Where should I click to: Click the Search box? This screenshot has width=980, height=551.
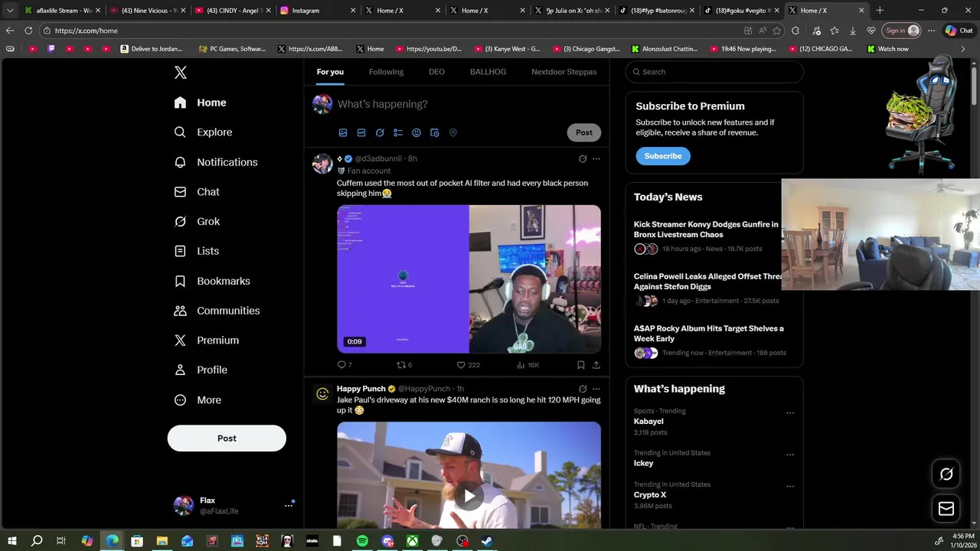click(x=714, y=72)
